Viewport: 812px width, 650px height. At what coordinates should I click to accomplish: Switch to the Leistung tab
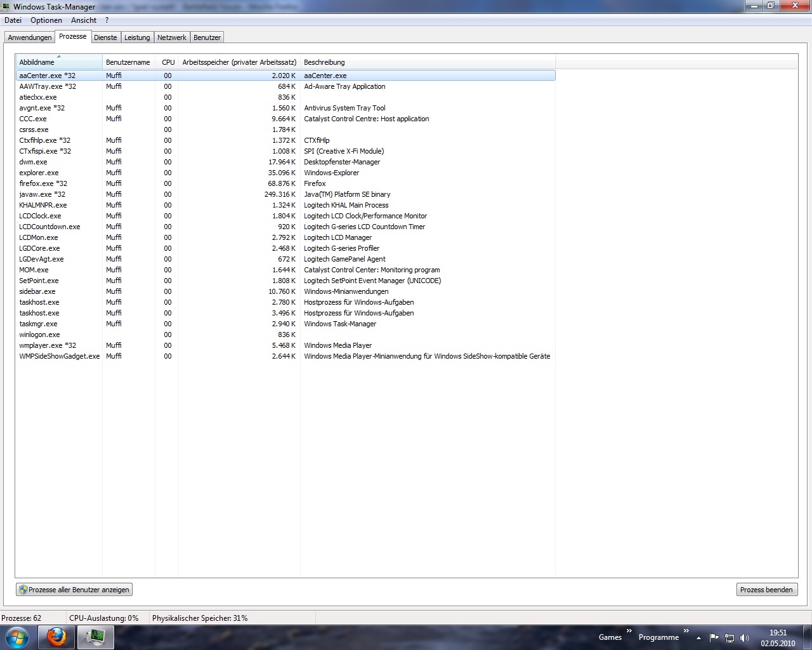click(137, 37)
